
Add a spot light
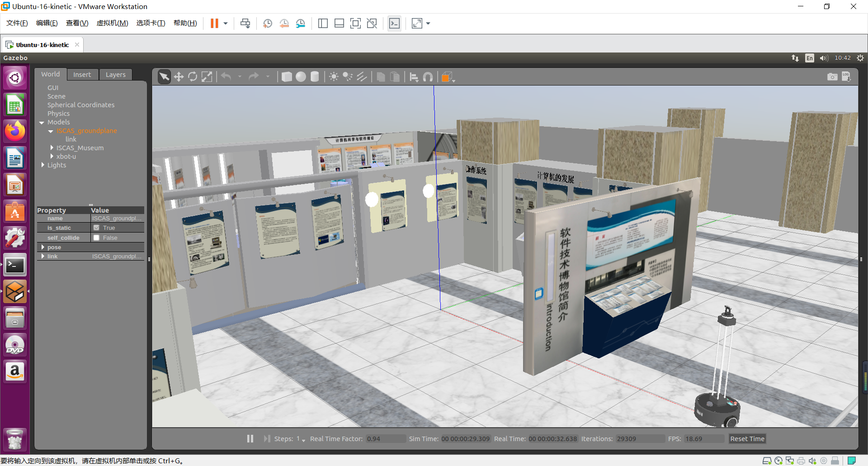pyautogui.click(x=348, y=77)
